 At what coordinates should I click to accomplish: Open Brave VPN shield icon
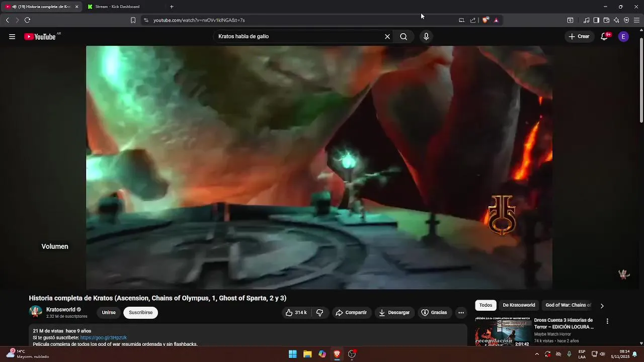626,20
